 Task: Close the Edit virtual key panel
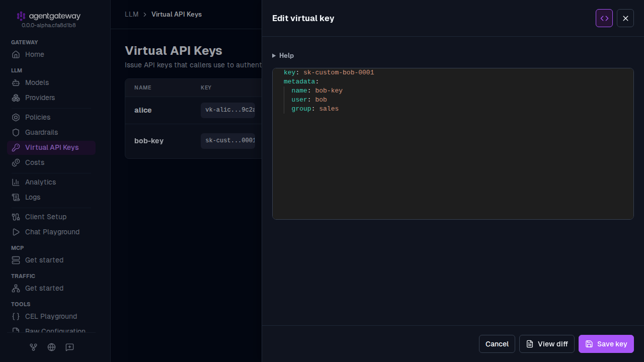click(625, 18)
